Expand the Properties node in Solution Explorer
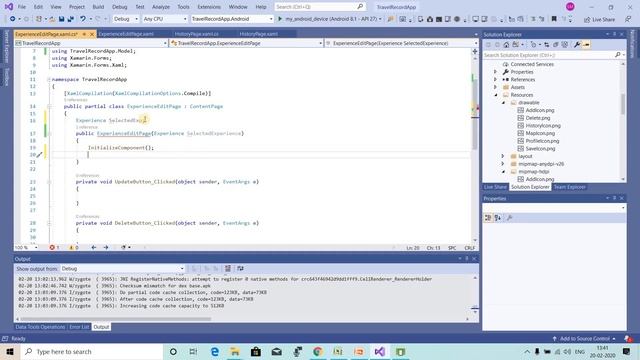The width and height of the screenshot is (640, 360). coord(496,72)
